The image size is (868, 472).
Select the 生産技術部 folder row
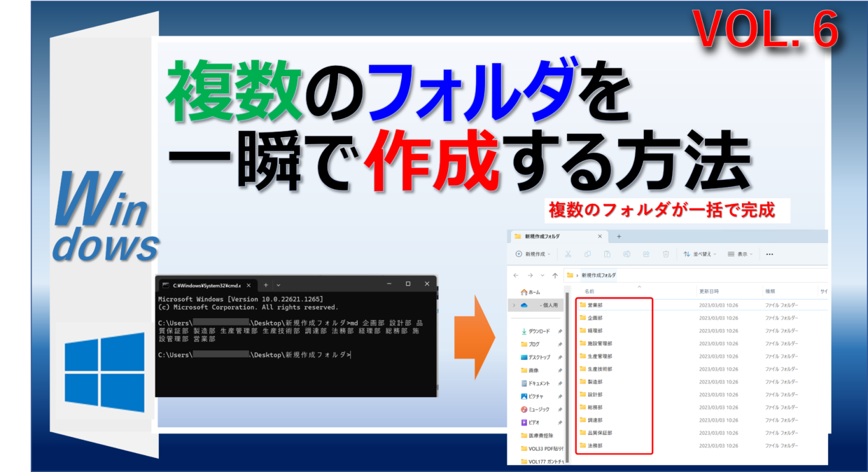pyautogui.click(x=702, y=369)
